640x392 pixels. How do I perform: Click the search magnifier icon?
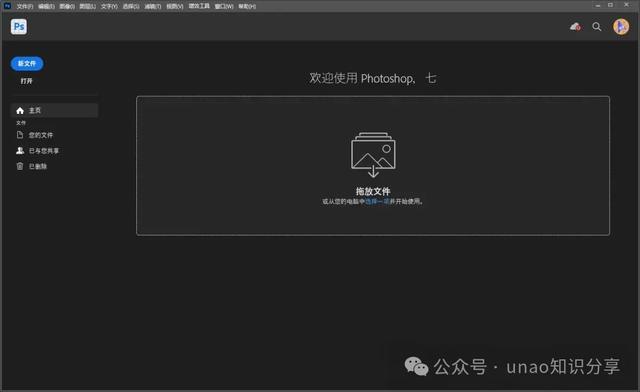tap(597, 27)
